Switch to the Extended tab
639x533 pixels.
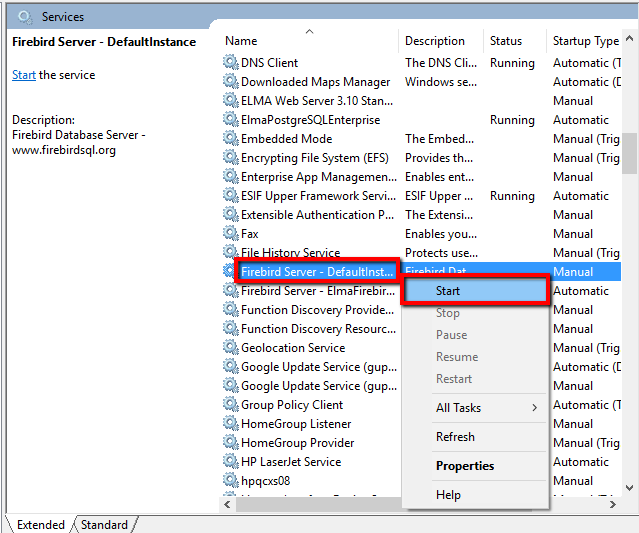click(x=41, y=524)
